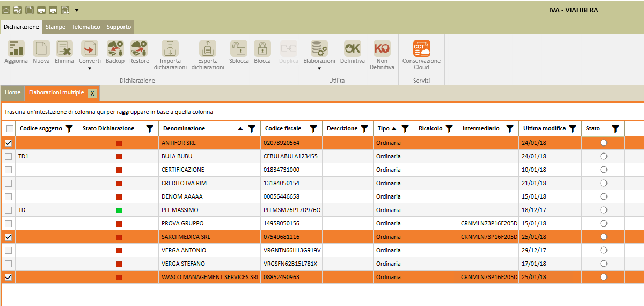Image resolution: width=644 pixels, height=306 pixels.
Task: Click the Sblocca unlock icon
Action: click(x=239, y=48)
